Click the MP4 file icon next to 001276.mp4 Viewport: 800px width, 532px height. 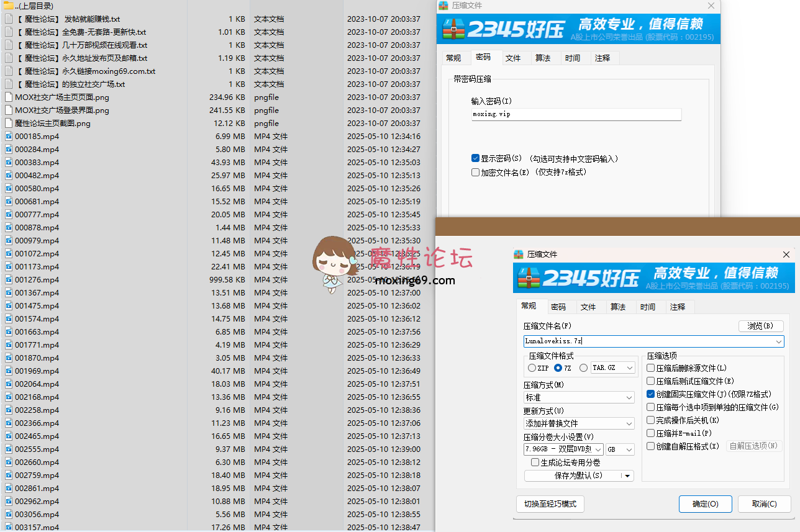click(9, 279)
